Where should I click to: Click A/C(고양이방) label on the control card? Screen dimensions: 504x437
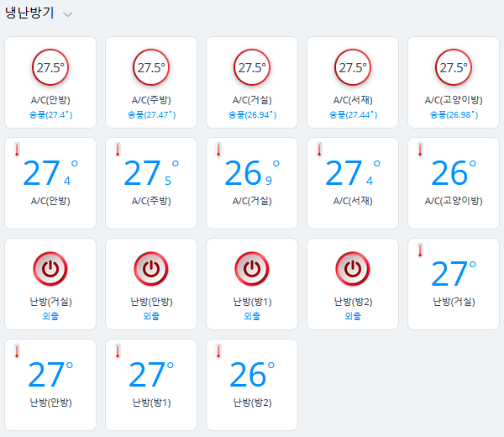454,100
